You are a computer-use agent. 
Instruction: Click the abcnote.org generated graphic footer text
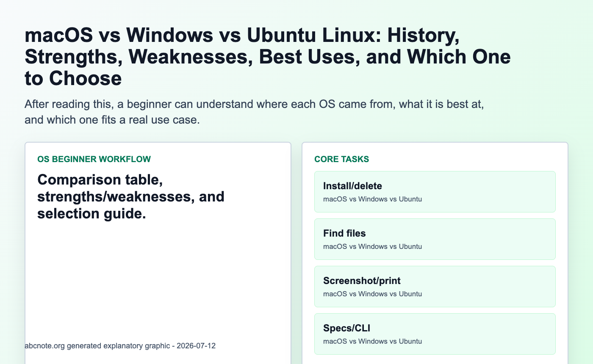click(120, 346)
